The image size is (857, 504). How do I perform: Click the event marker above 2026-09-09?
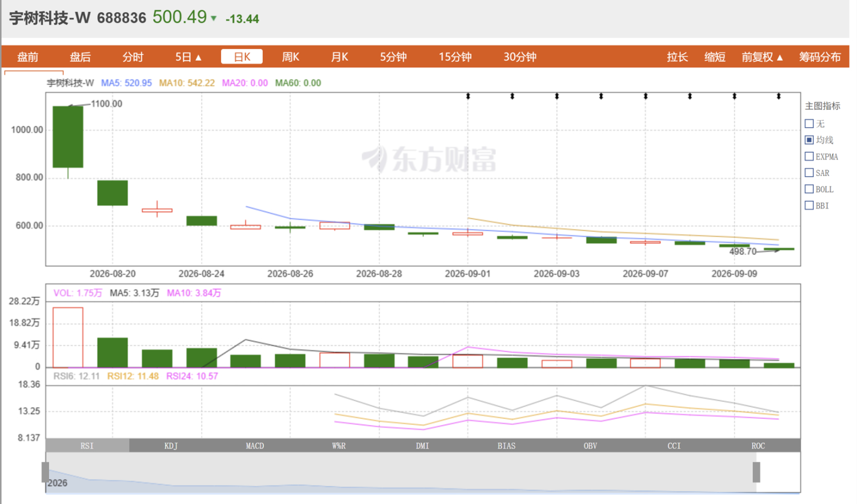pos(735,97)
